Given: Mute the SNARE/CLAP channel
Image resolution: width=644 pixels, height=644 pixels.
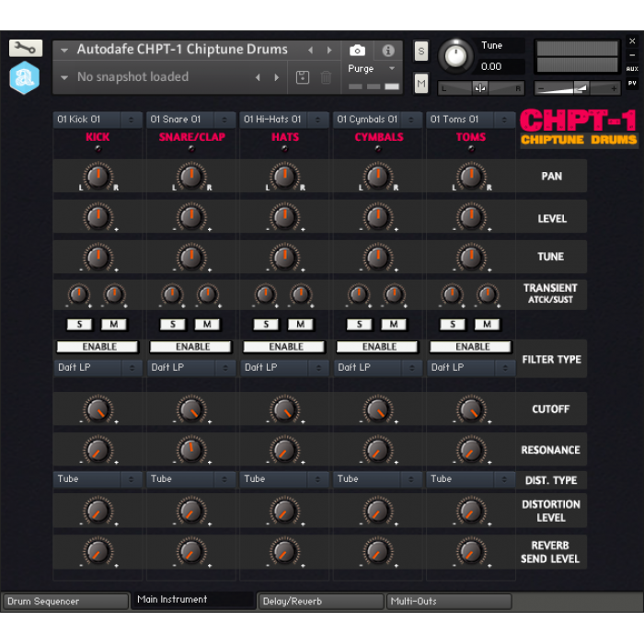Looking at the screenshot, I should pyautogui.click(x=207, y=325).
